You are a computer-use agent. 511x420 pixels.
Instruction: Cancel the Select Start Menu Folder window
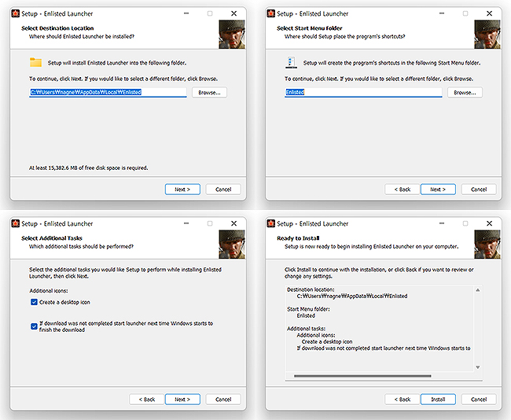click(x=479, y=189)
